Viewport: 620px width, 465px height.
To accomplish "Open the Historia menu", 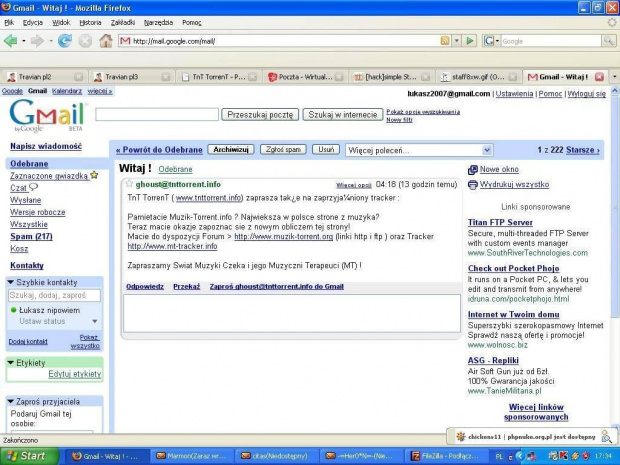I will (90, 23).
